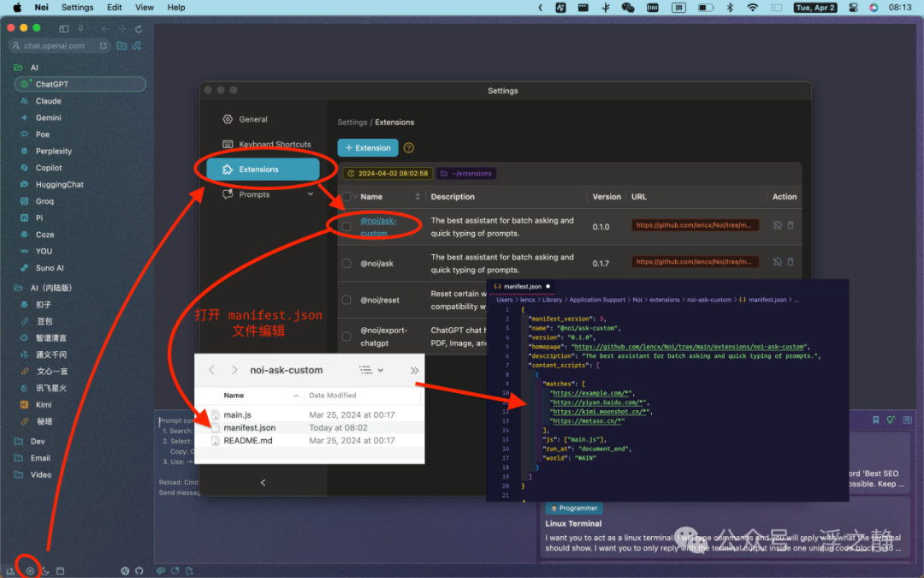Image resolution: width=924 pixels, height=578 pixels.
Task: Open the view options dropdown in the noi-ask-custom Finder window
Action: pyautogui.click(x=372, y=370)
